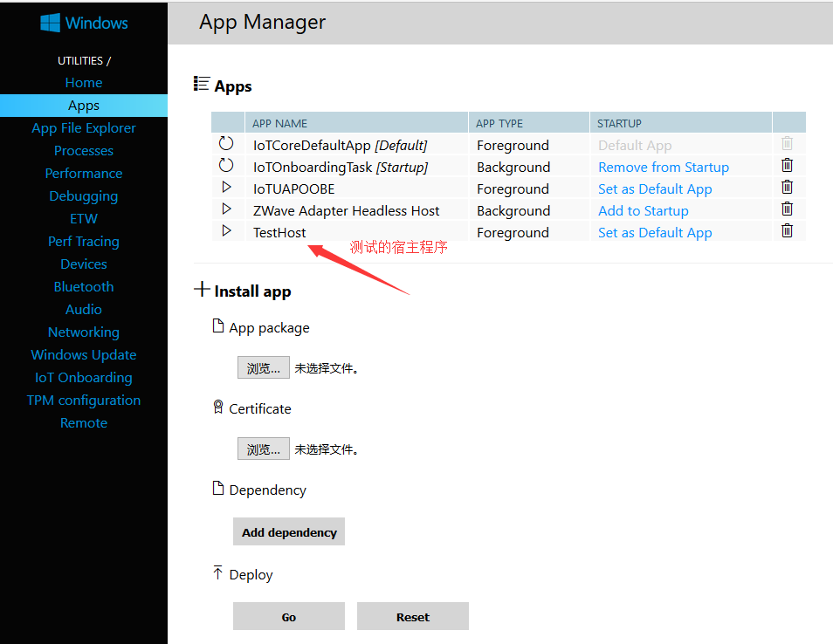Run TestHost using its play triangle icon

[x=226, y=230]
